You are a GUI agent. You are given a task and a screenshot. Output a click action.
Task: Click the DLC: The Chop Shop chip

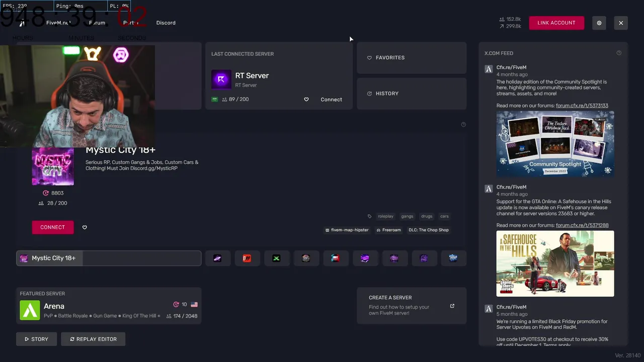tap(429, 230)
